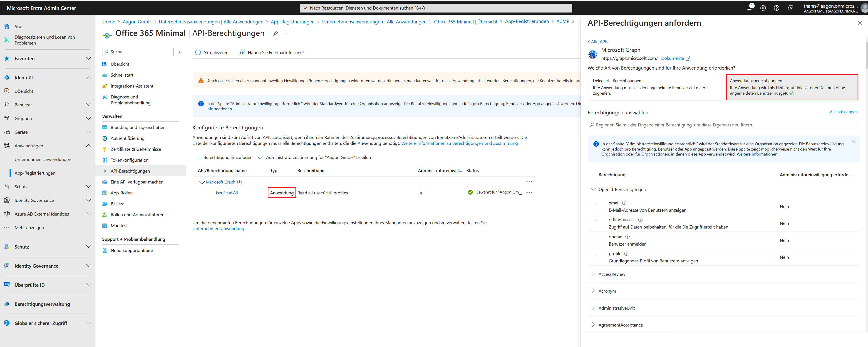
Task: Check the email permission checkbox
Action: (x=593, y=206)
